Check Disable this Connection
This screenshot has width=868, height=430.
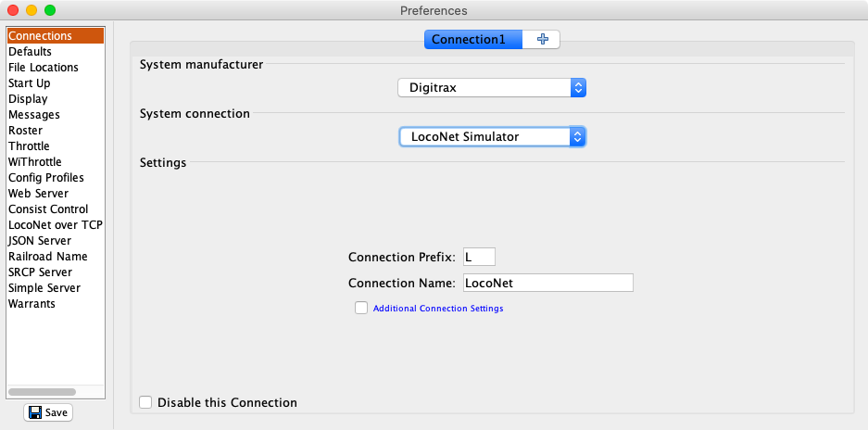pyautogui.click(x=145, y=402)
